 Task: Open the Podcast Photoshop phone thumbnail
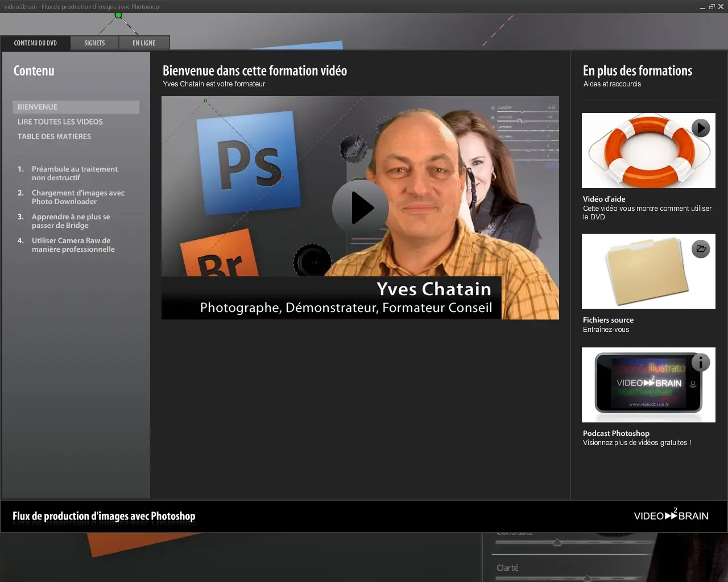tap(648, 385)
